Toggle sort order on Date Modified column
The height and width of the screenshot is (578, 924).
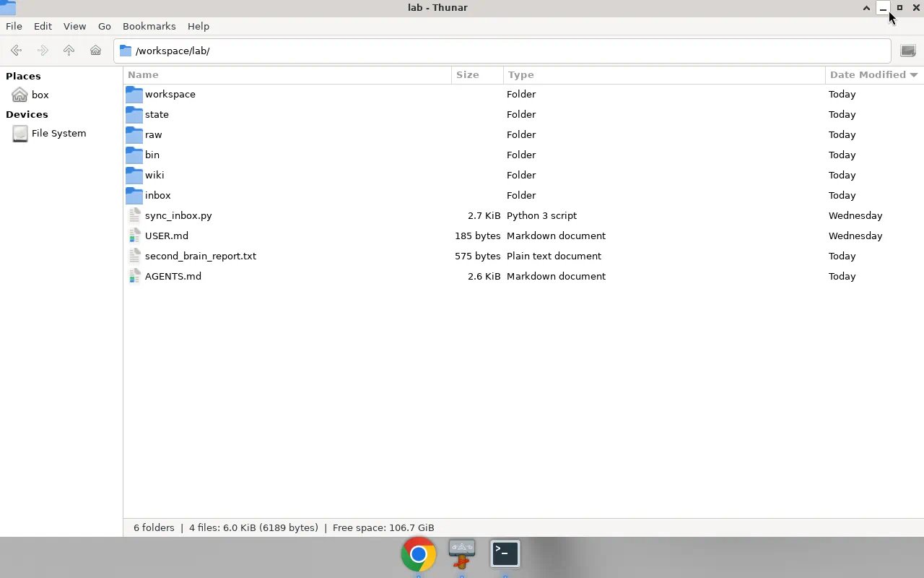pyautogui.click(x=874, y=74)
